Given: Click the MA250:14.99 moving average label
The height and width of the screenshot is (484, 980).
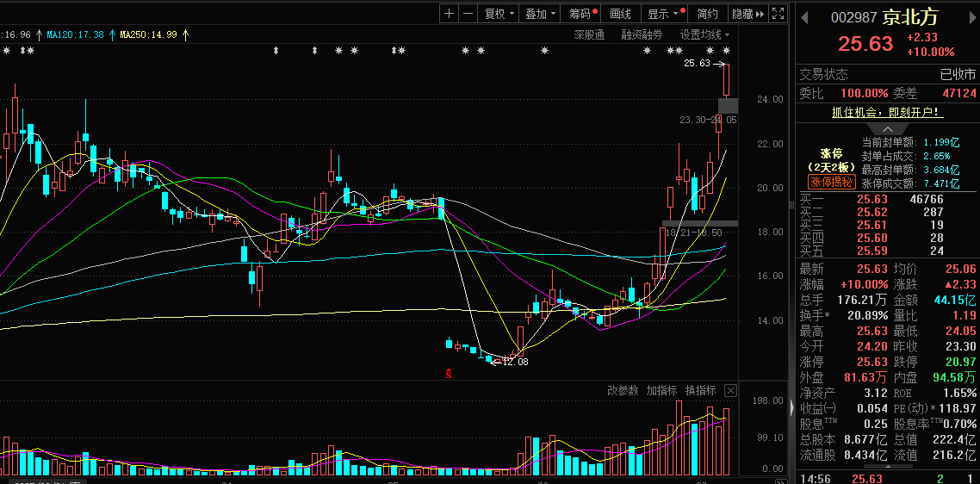Looking at the screenshot, I should point(148,34).
